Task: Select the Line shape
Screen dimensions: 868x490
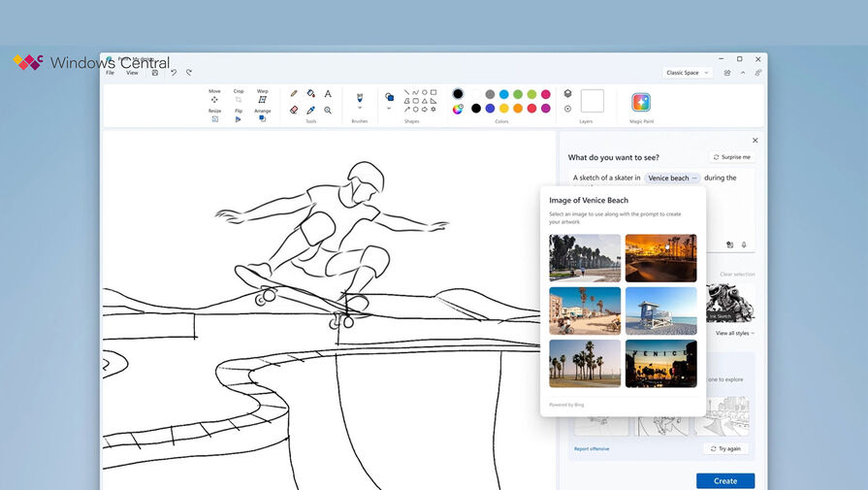Action: coord(407,92)
